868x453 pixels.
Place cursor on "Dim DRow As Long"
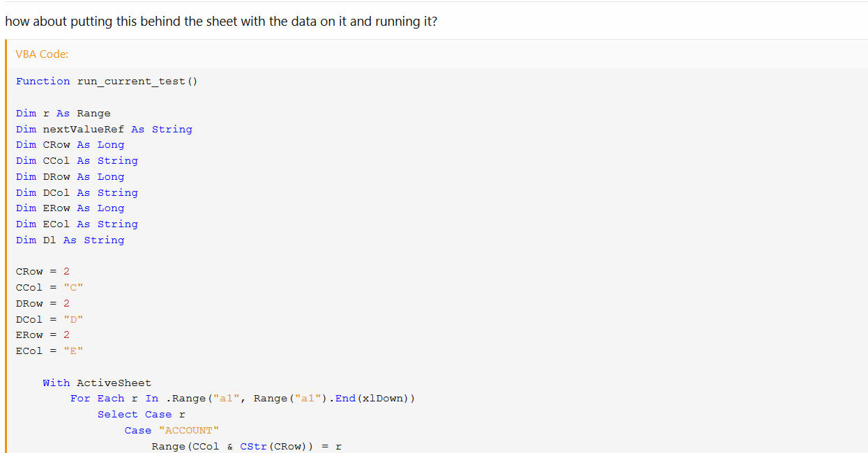70,177
